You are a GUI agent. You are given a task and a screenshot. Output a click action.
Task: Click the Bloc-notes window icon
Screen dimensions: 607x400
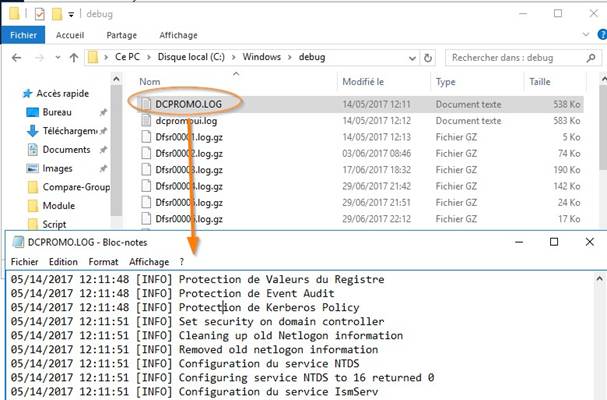pyautogui.click(x=18, y=242)
